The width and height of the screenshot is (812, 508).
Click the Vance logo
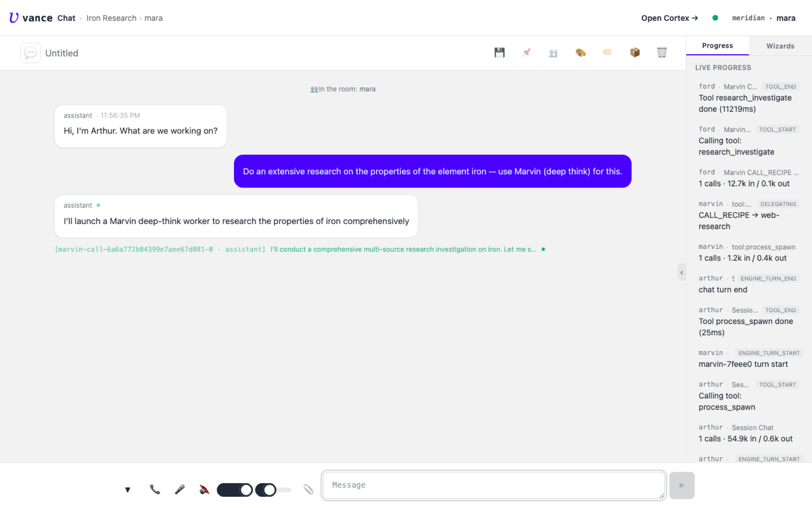click(x=30, y=18)
